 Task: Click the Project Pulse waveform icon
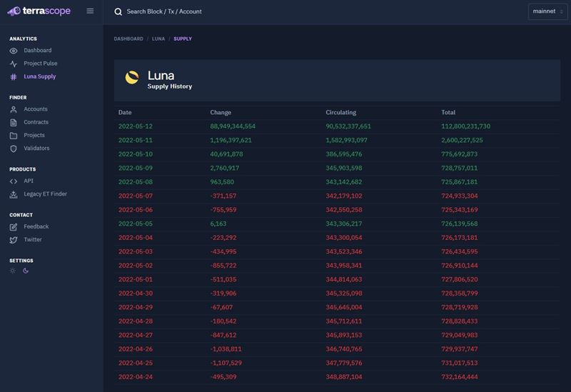(x=14, y=64)
